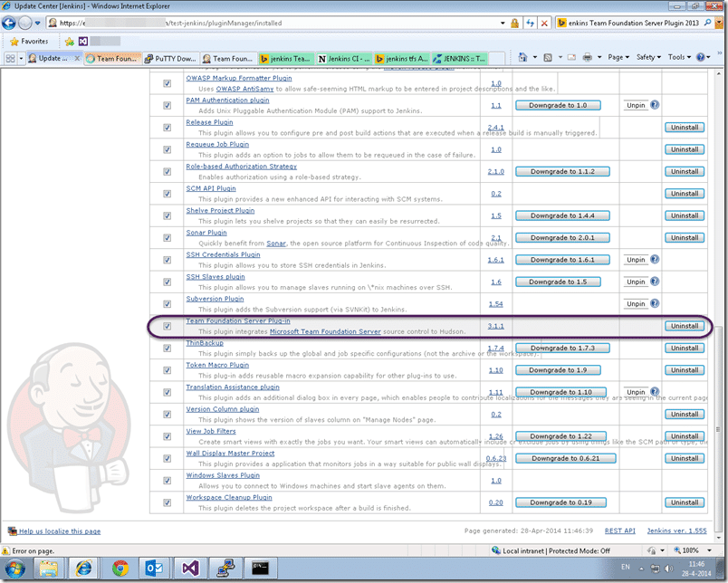The width and height of the screenshot is (728, 583).
Task: Open Favorites star button
Action: point(29,42)
